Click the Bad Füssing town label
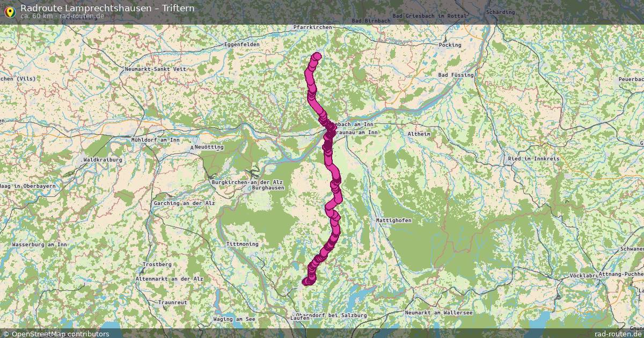Viewport: 644px width, 338px height. coord(456,75)
